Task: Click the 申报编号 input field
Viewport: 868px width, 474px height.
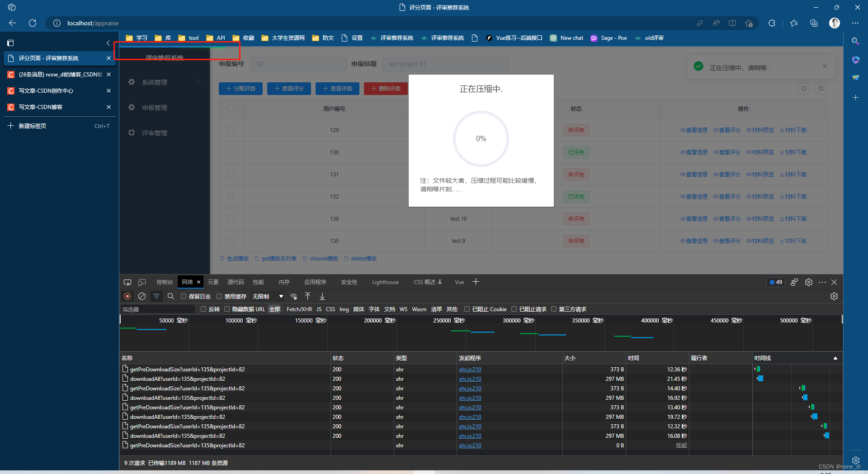Action: 298,64
